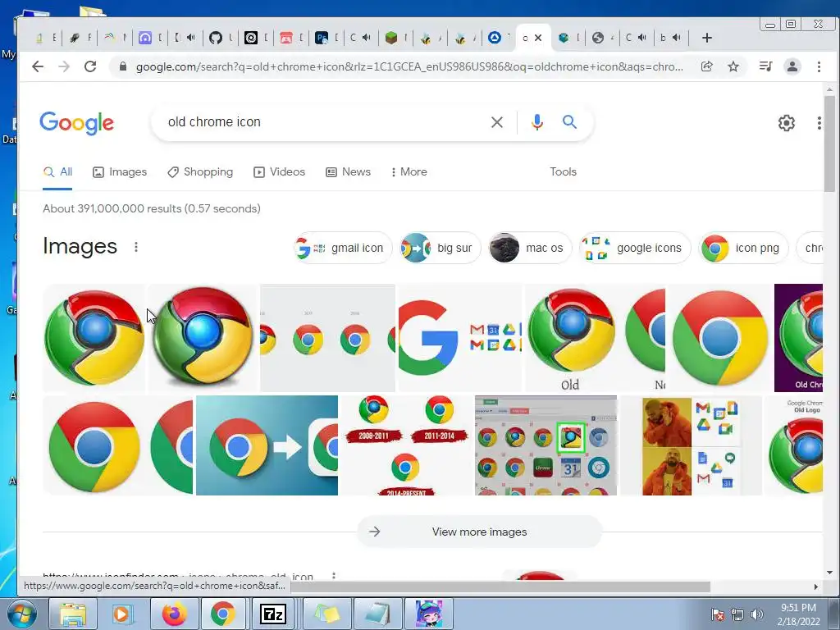
Task: Start voice search with the microphone
Action: 536,122
